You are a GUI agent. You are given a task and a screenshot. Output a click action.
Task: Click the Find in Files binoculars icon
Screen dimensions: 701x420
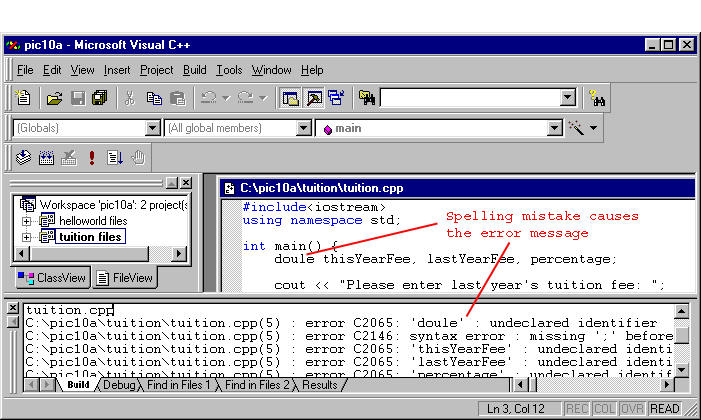[367, 98]
